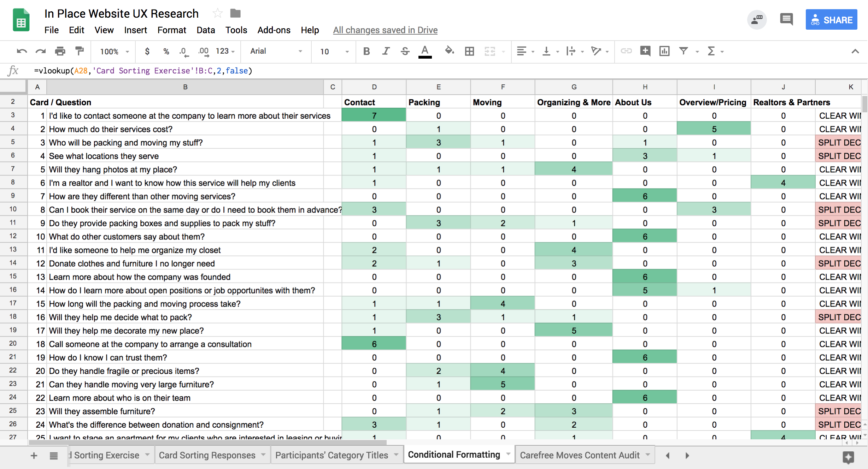Format as currency with dollar icon
This screenshot has width=868, height=469.
click(147, 51)
